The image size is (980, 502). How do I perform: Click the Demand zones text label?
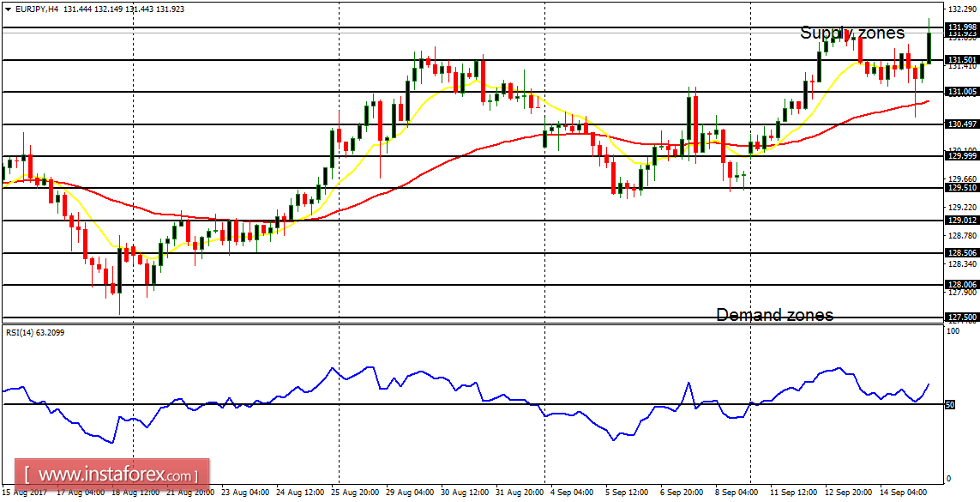point(774,315)
